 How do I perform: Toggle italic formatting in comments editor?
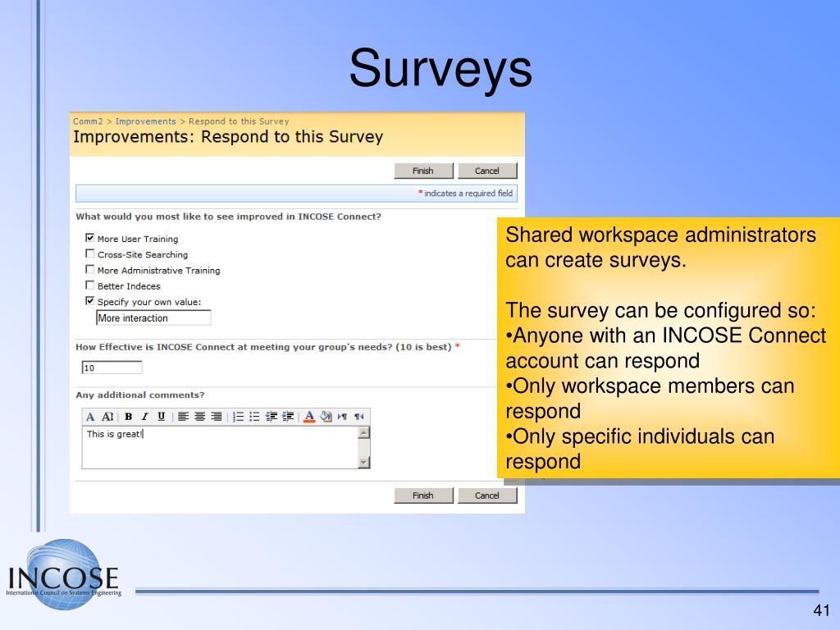[x=144, y=416]
